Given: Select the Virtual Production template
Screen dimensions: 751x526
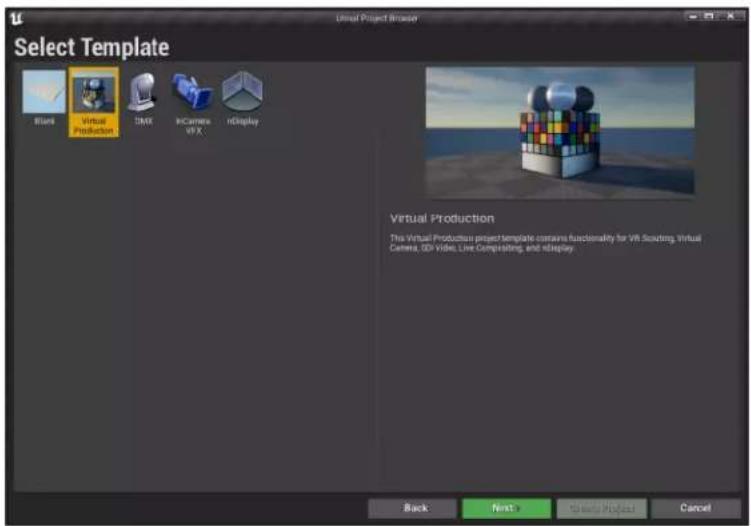Looking at the screenshot, I should click(94, 102).
